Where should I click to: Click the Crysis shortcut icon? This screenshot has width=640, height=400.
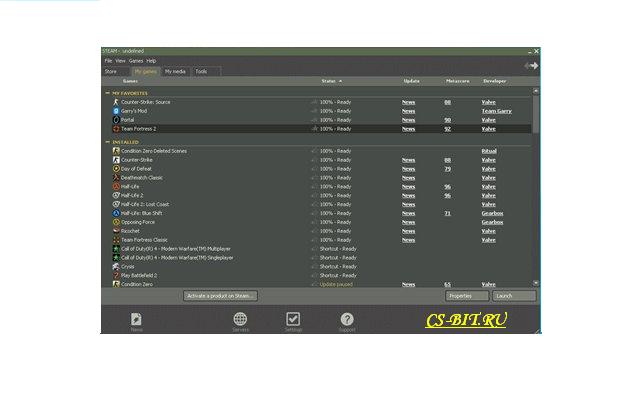tap(116, 267)
